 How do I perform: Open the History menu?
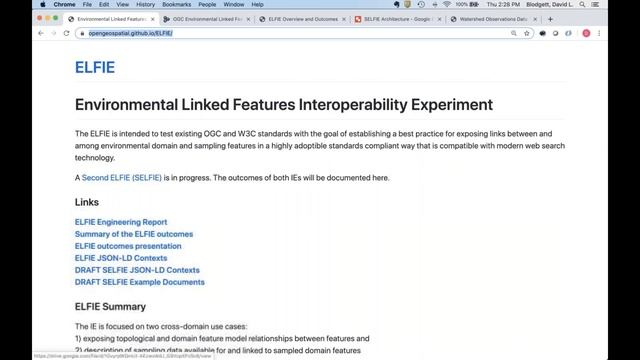pos(145,4)
